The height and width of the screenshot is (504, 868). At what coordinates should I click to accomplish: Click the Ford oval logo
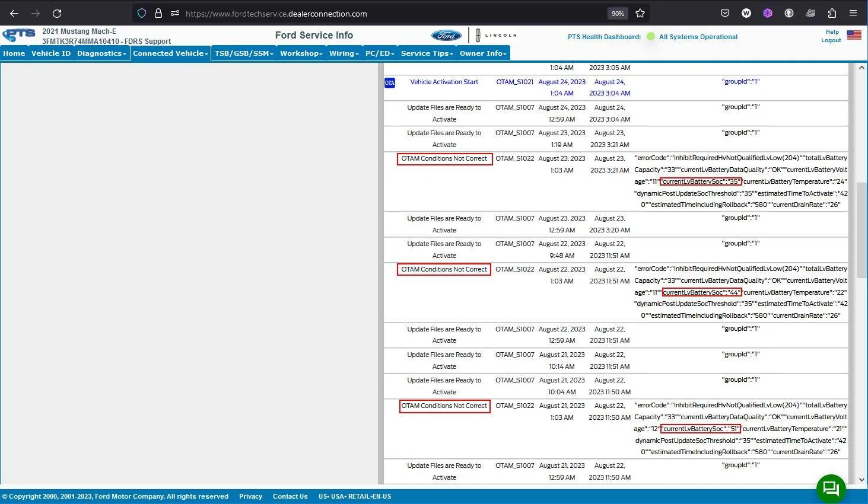coord(446,36)
